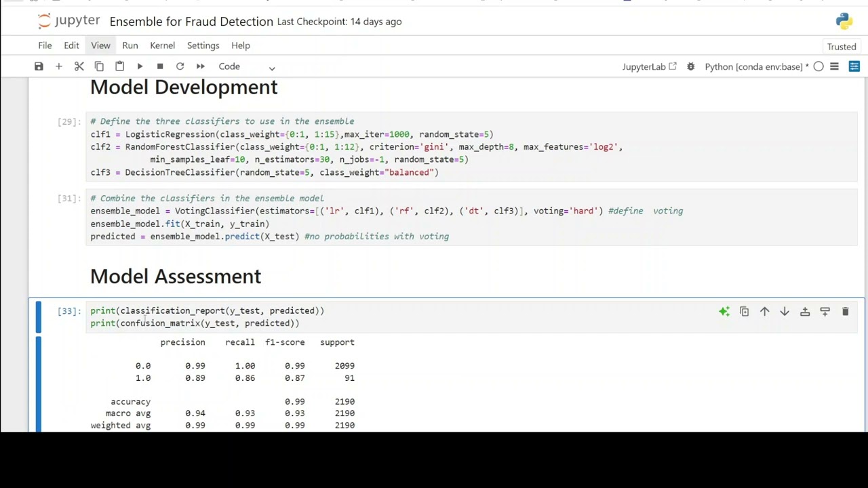Screen dimensions: 868x488
Task: Switch kernel via Python [conda env:base] label
Action: click(756, 66)
